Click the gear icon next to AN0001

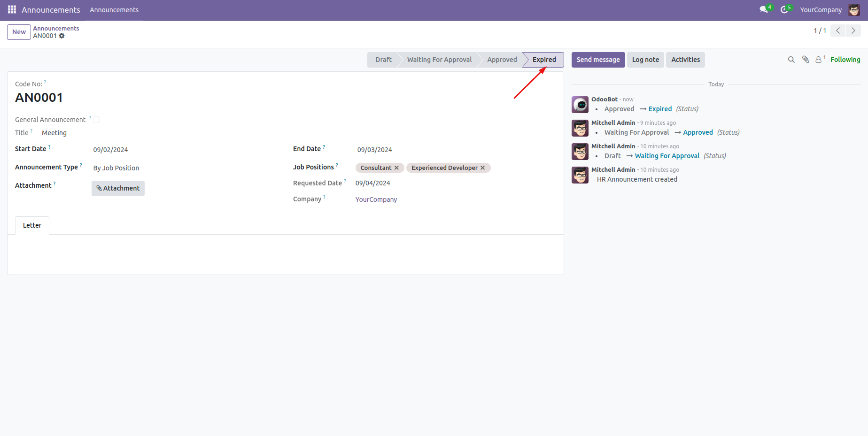pyautogui.click(x=62, y=36)
